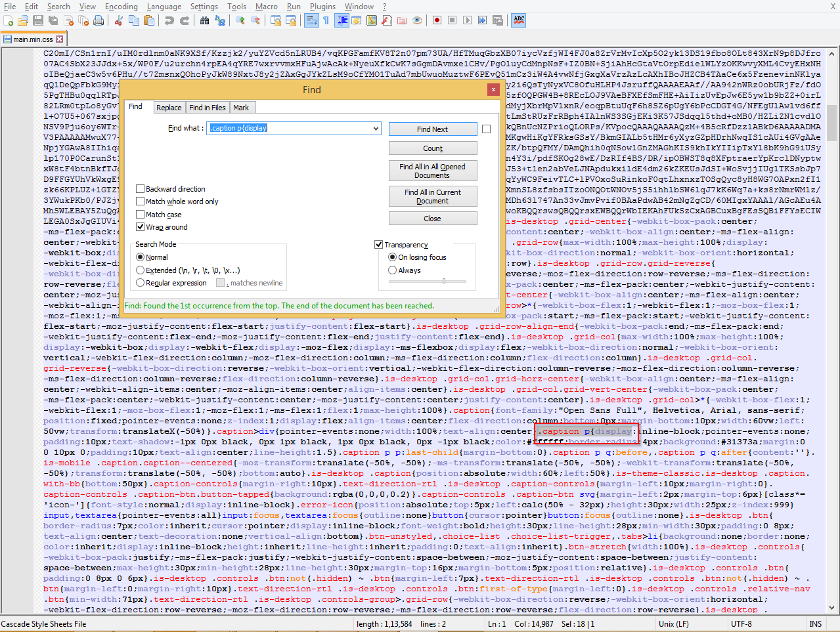Toggle the spell check ABC icon
This screenshot has width=840, height=632.
pyautogui.click(x=519, y=20)
